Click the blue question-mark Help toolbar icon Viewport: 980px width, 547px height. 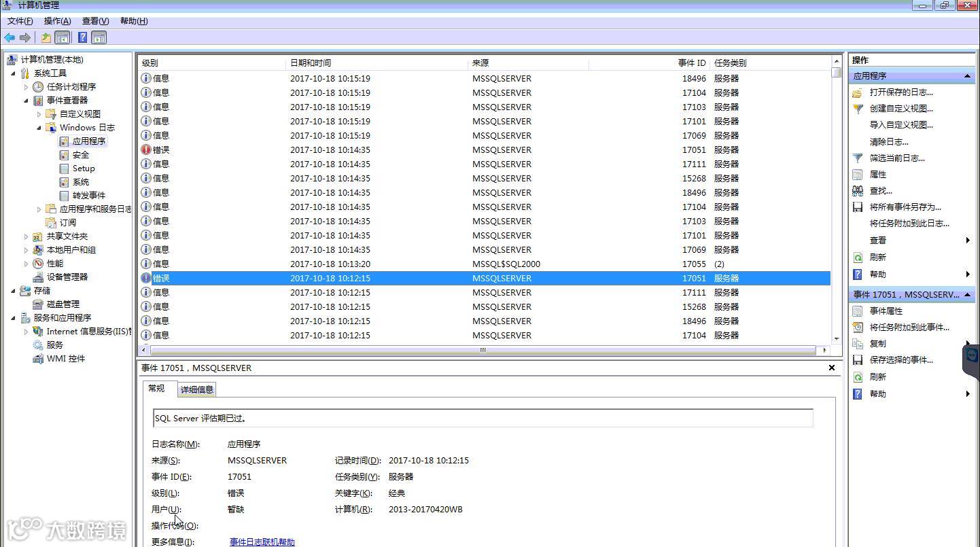click(82, 38)
